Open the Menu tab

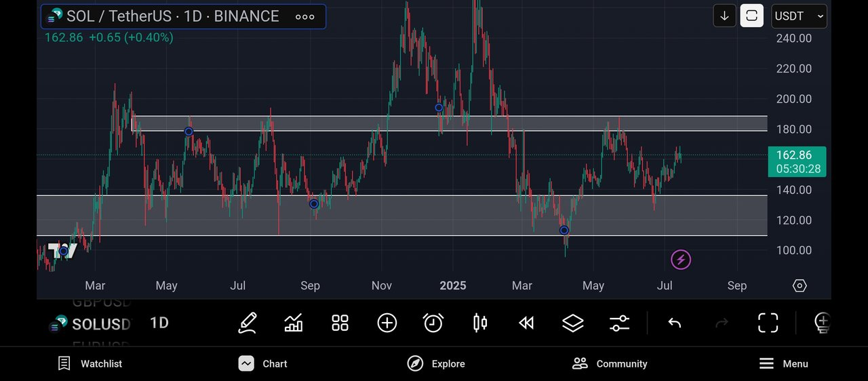click(x=783, y=364)
